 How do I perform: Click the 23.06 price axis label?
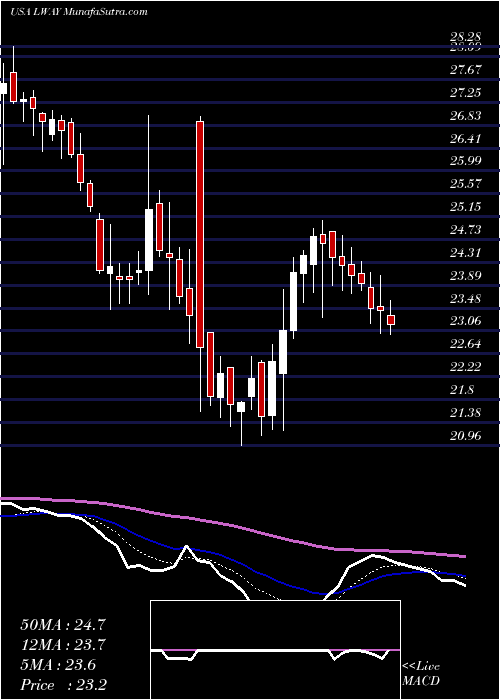coord(466,321)
